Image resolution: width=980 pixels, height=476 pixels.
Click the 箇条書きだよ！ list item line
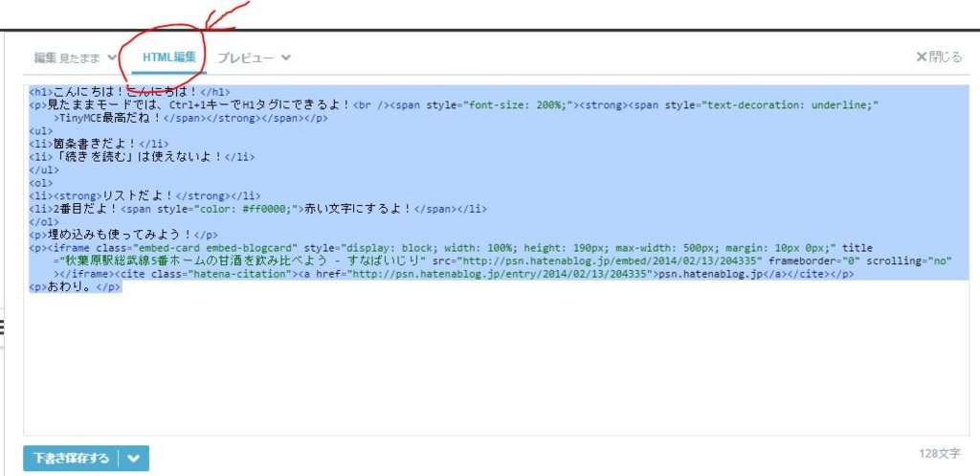(x=99, y=144)
